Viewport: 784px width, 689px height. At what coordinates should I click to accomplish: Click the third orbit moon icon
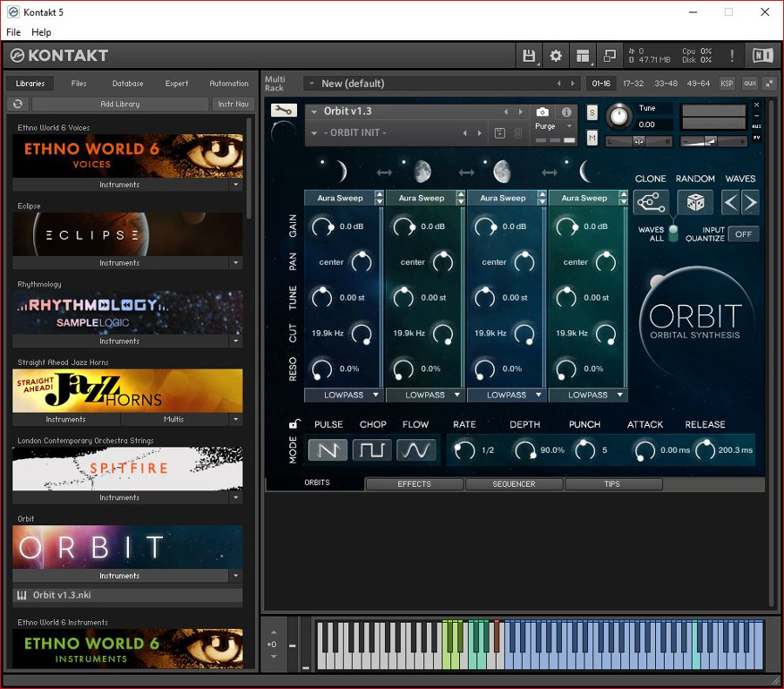click(x=502, y=172)
